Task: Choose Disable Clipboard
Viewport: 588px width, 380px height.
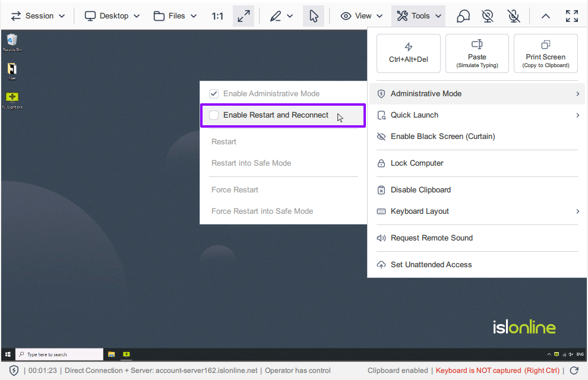Action: coord(478,189)
